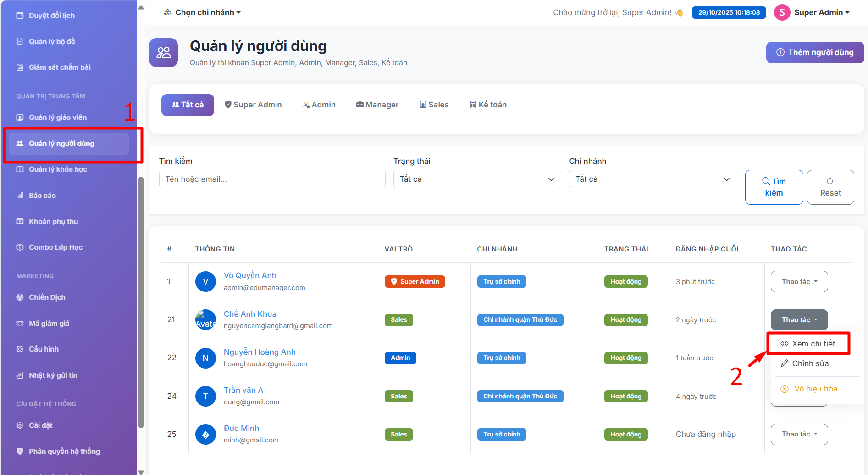Viewport: 868px width, 475px height.
Task: Switch to the Manager tab
Action: [377, 105]
